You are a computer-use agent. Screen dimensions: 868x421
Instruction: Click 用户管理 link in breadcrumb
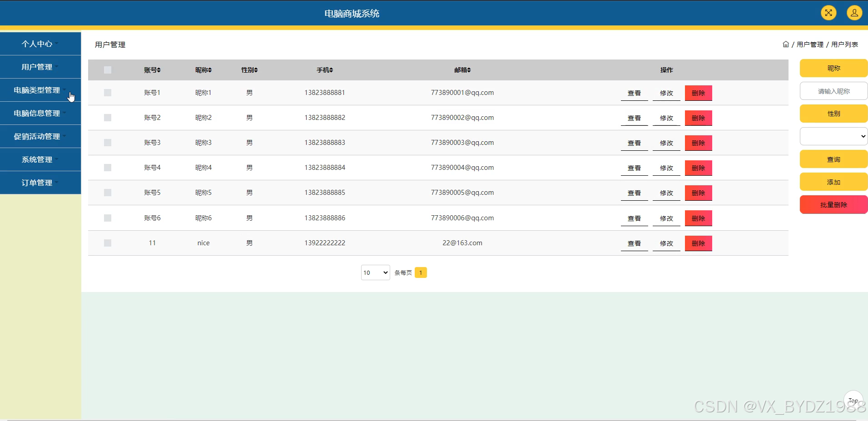[x=810, y=45]
